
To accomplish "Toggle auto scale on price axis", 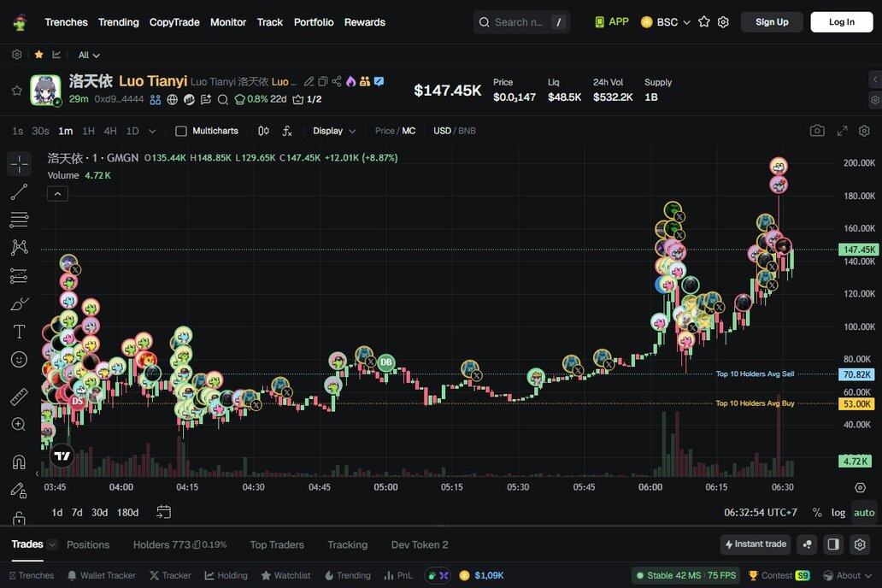I will tap(864, 513).
